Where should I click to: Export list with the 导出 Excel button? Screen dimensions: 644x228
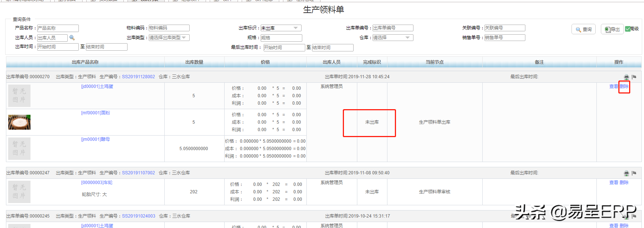(x=612, y=29)
